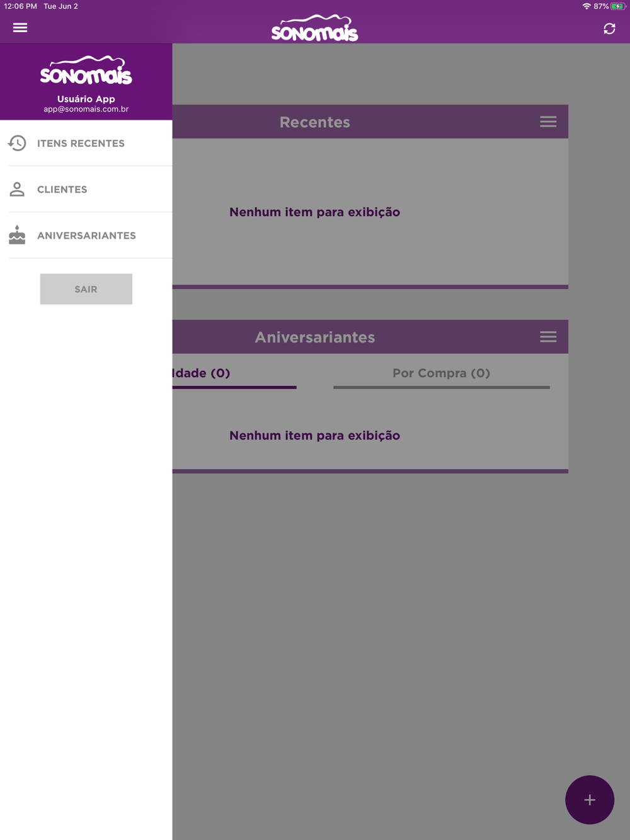Click the Sonomais logo in header
The width and height of the screenshot is (630, 840).
(x=314, y=28)
